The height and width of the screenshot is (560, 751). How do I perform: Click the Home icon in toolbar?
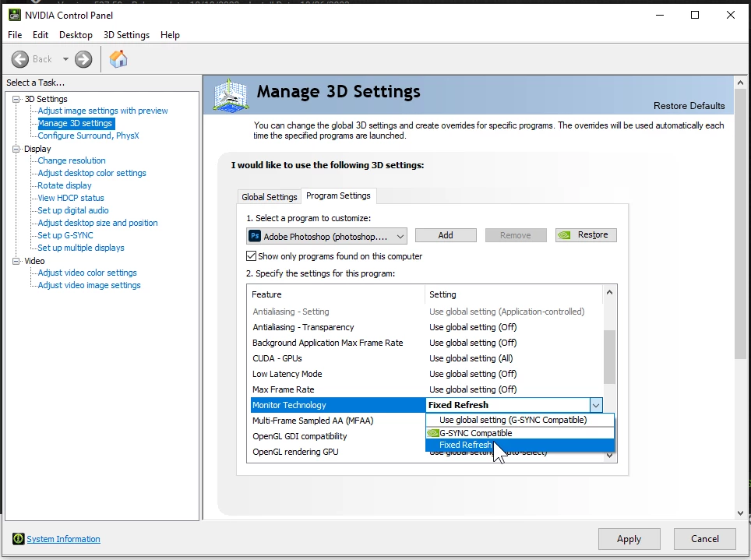(118, 59)
